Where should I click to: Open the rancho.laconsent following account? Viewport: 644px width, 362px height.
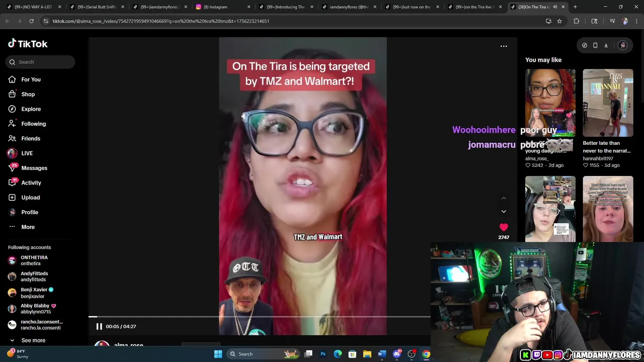coord(35,325)
